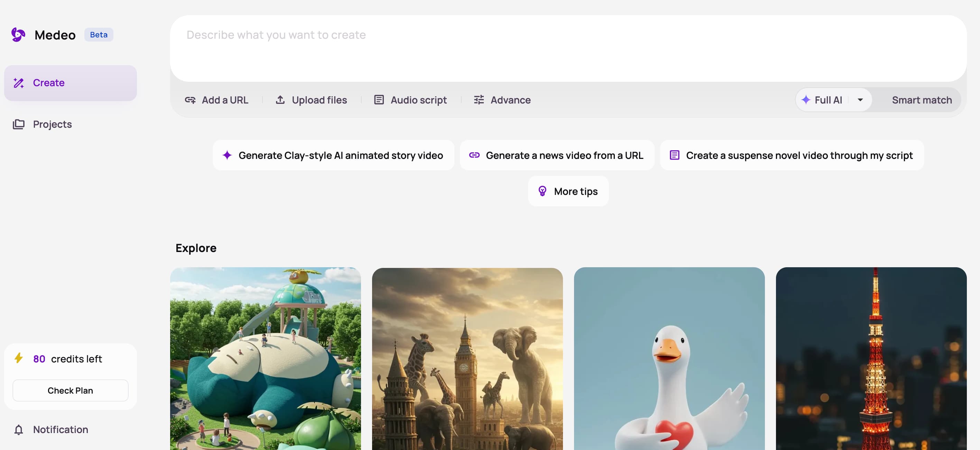Click the Beta badge
This screenshot has height=450, width=980.
[x=99, y=35]
